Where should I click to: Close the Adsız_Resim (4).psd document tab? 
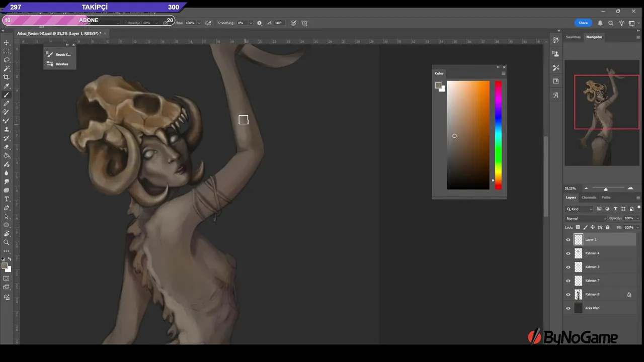105,33
